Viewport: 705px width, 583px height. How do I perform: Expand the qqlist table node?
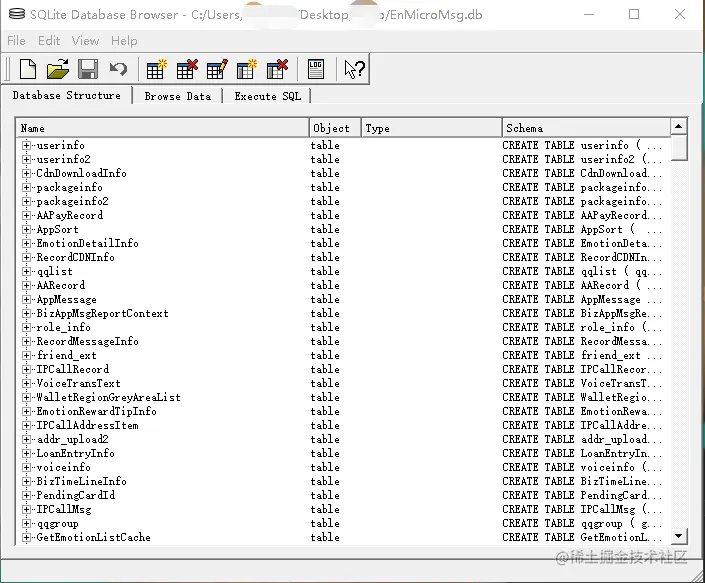coord(26,271)
